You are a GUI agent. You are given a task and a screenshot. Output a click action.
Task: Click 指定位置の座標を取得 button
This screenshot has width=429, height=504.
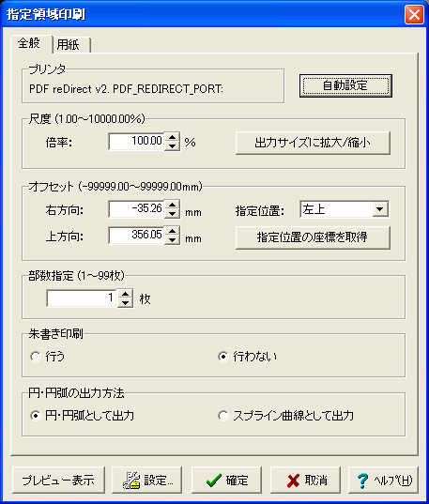pyautogui.click(x=313, y=237)
